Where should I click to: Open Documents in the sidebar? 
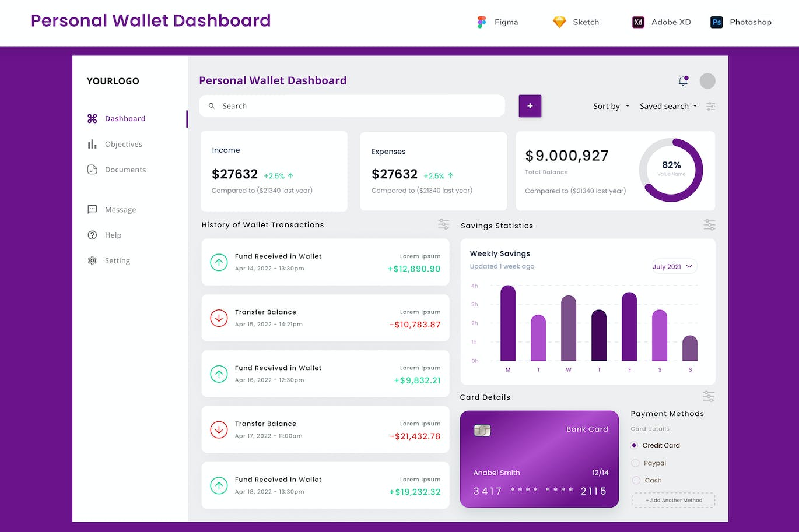tap(125, 170)
